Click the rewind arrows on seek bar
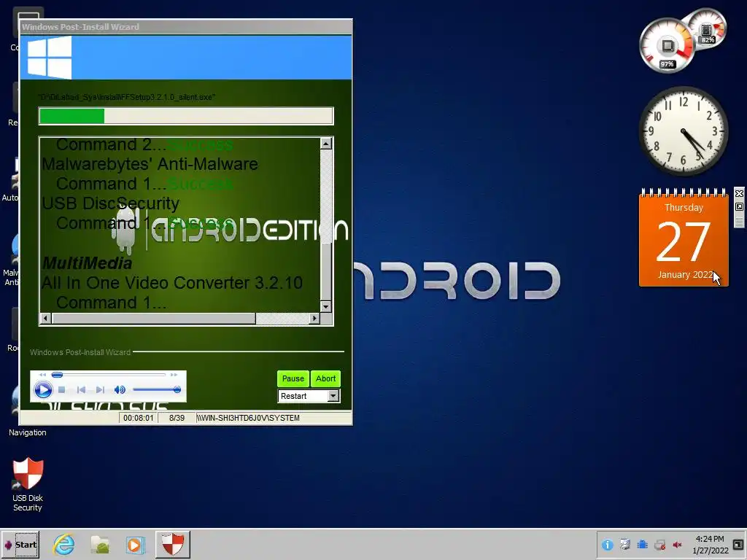Image resolution: width=747 pixels, height=560 pixels. pyautogui.click(x=43, y=375)
